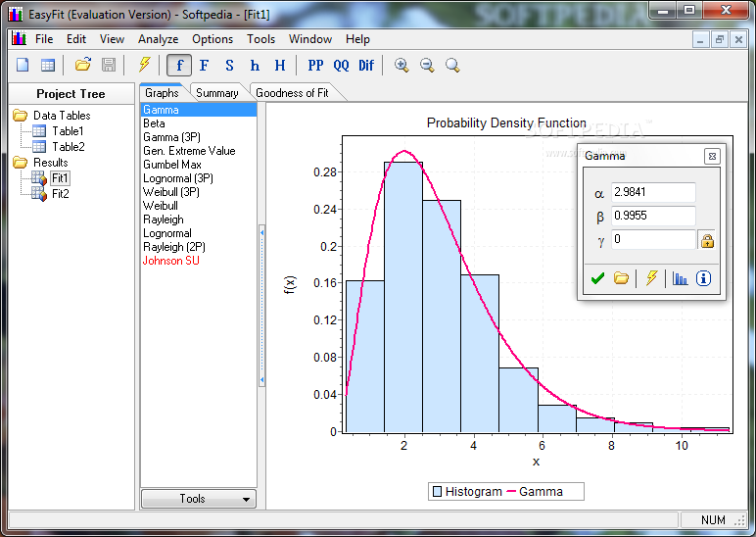Select Weibull (3P) distribution

[199, 192]
